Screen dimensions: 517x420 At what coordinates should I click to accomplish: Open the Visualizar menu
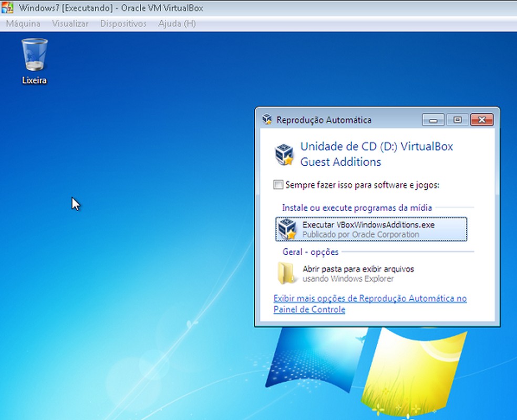coord(70,24)
